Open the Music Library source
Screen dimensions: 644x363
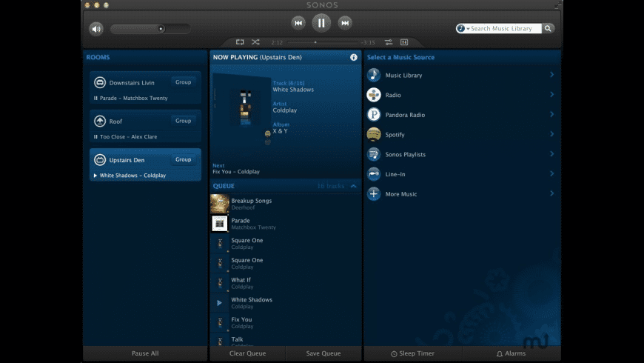pyautogui.click(x=463, y=75)
